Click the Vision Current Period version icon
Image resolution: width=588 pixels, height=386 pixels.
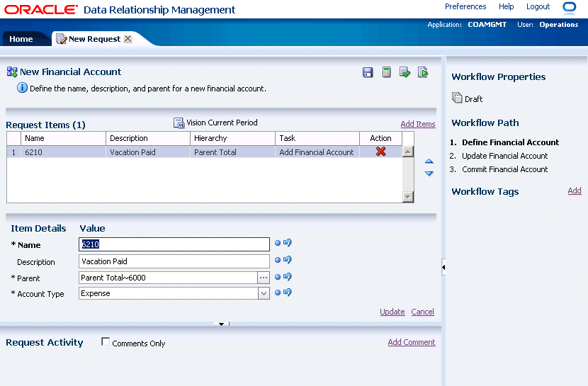pyautogui.click(x=179, y=123)
